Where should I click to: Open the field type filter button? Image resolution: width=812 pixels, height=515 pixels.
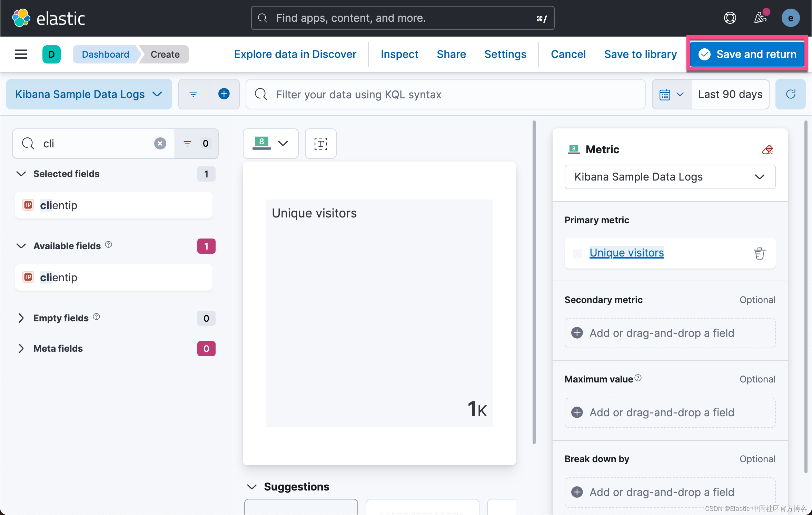(x=196, y=144)
